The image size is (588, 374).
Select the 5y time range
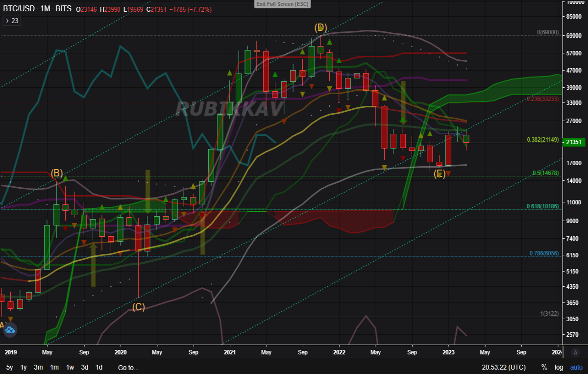(10, 367)
